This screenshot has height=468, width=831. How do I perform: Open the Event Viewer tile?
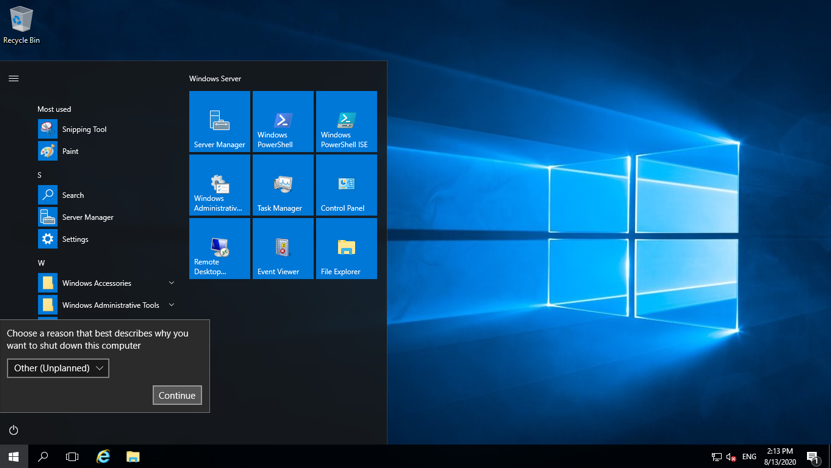pyautogui.click(x=283, y=249)
